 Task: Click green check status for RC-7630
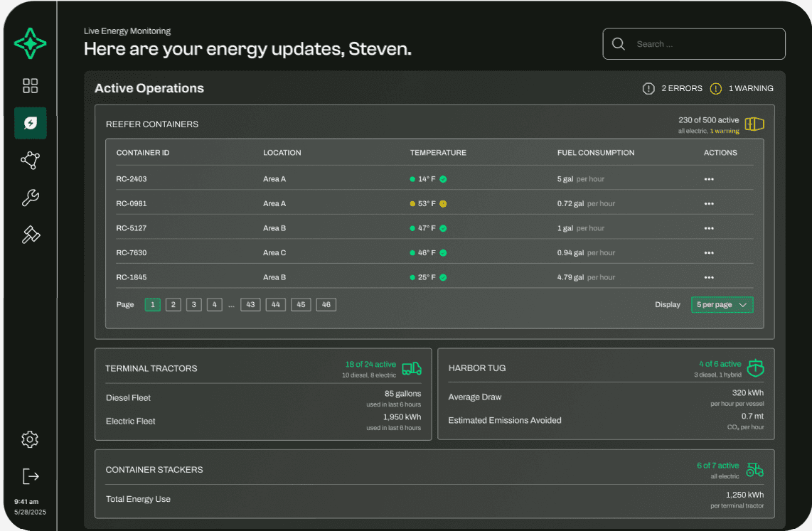tap(443, 253)
